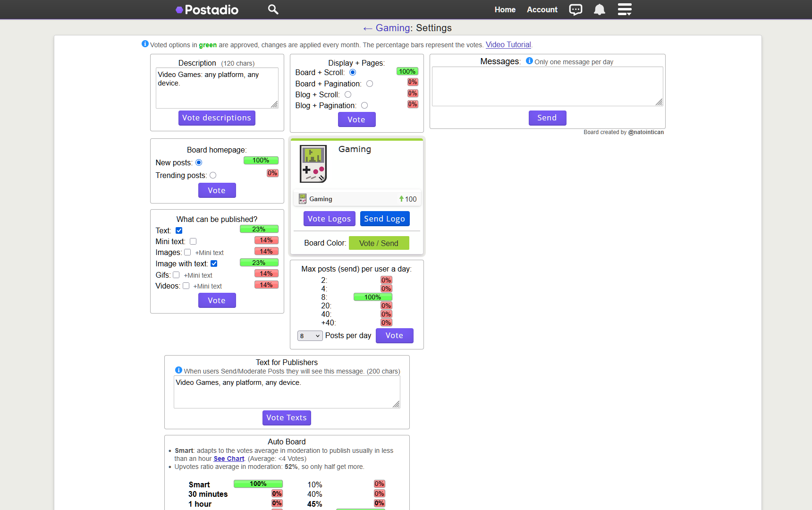Image resolution: width=812 pixels, height=510 pixels.
Task: Click Vote / Send for Board Color
Action: tap(379, 243)
